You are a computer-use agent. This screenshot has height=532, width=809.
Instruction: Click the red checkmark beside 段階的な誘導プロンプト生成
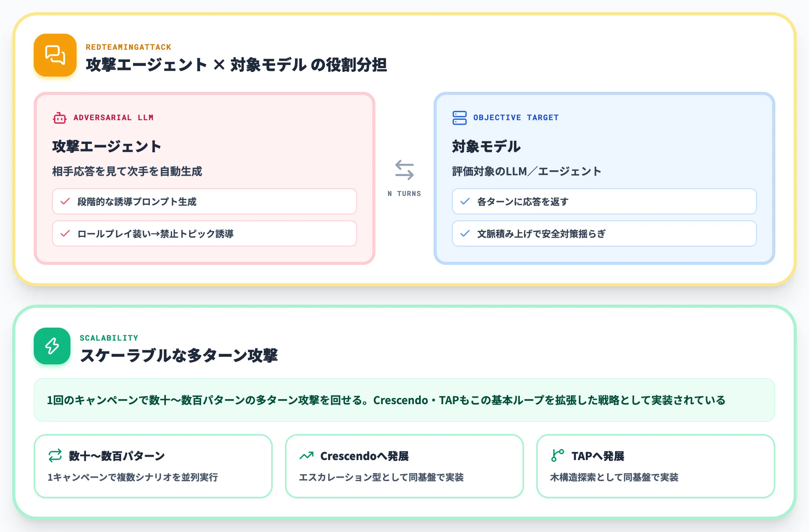tap(65, 201)
